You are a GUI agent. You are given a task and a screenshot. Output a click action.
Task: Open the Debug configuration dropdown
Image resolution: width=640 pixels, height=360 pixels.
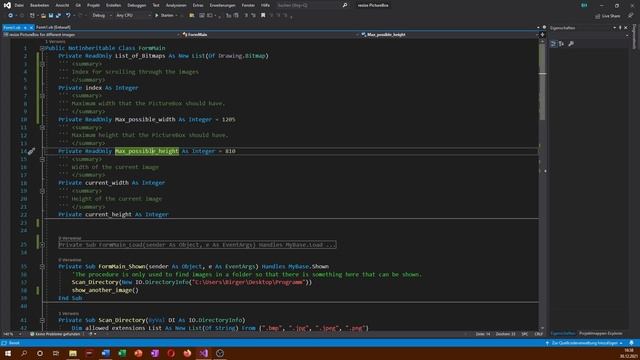pos(101,16)
